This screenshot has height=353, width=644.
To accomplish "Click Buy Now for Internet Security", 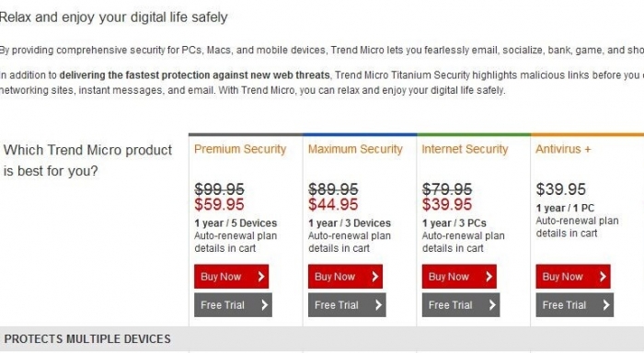I will point(459,277).
